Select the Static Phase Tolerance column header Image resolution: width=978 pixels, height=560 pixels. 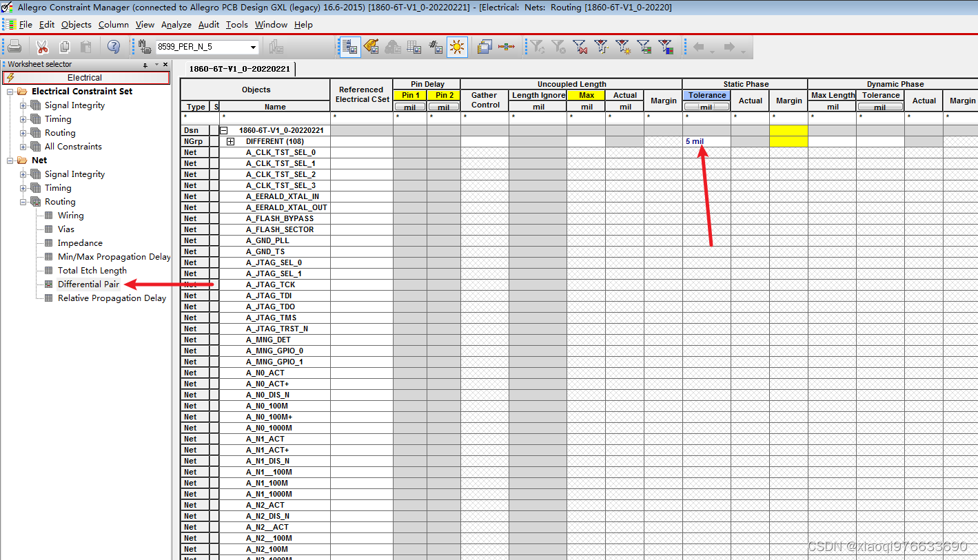(x=706, y=95)
